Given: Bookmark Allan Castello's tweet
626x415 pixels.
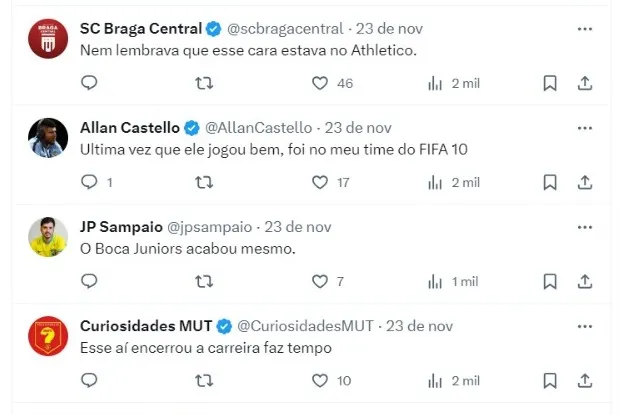Looking at the screenshot, I should click(550, 182).
